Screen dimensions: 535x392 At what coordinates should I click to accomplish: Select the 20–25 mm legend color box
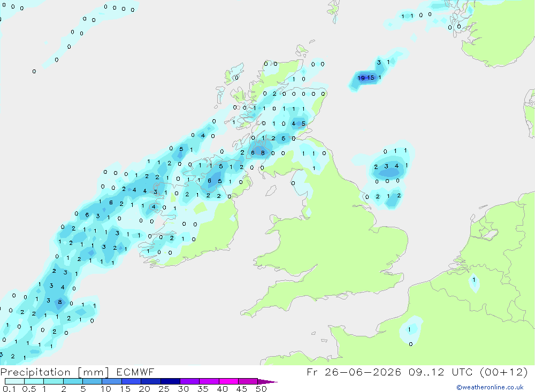click(x=151, y=381)
